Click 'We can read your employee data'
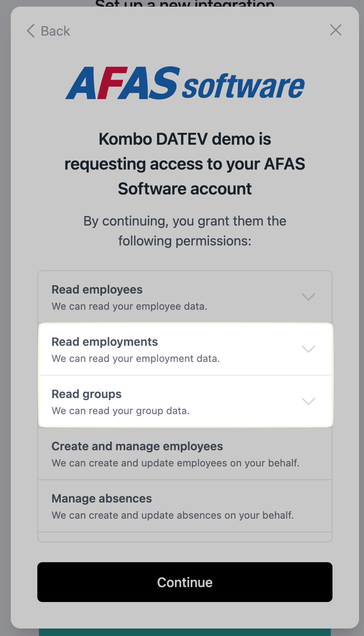Image resolution: width=364 pixels, height=636 pixels. click(x=129, y=306)
